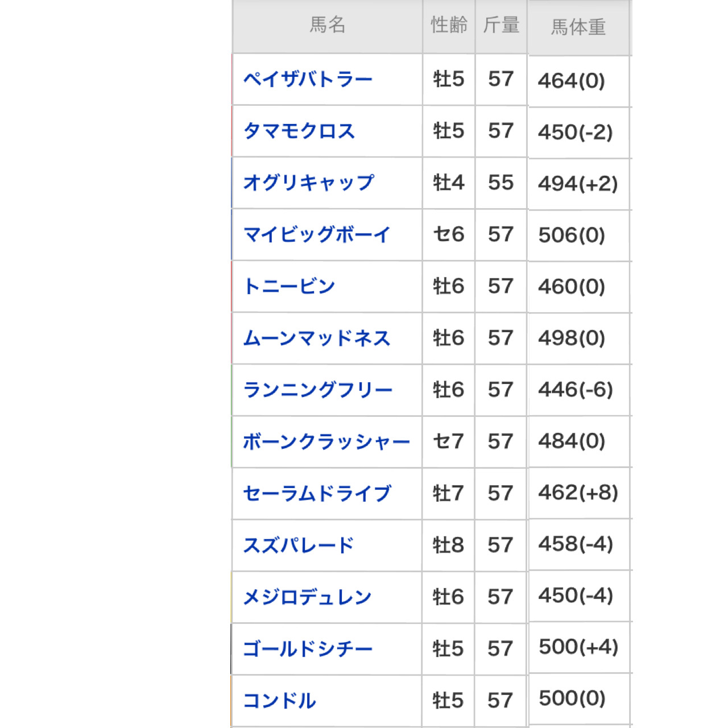Click the スズパレード horse name
This screenshot has width=728, height=728.
[299, 545]
